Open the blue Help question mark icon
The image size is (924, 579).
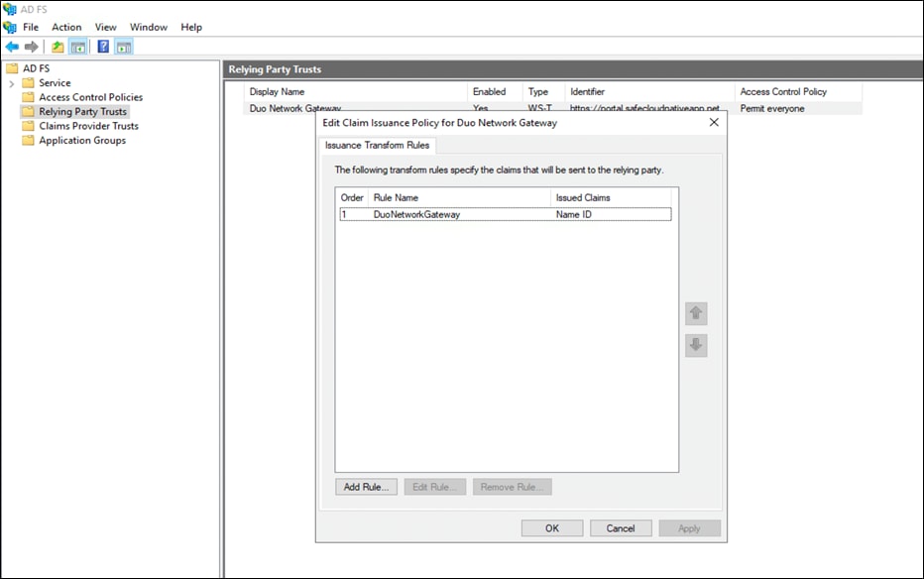pos(103,47)
